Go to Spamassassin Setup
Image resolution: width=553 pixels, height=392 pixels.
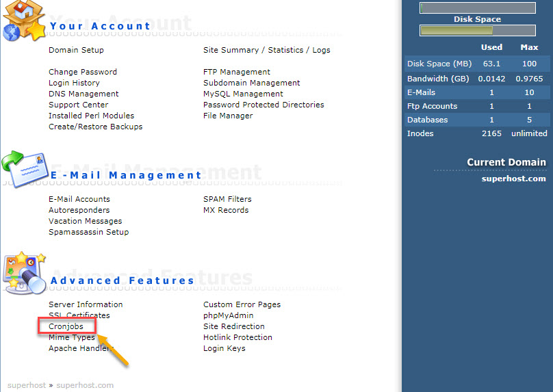[88, 232]
